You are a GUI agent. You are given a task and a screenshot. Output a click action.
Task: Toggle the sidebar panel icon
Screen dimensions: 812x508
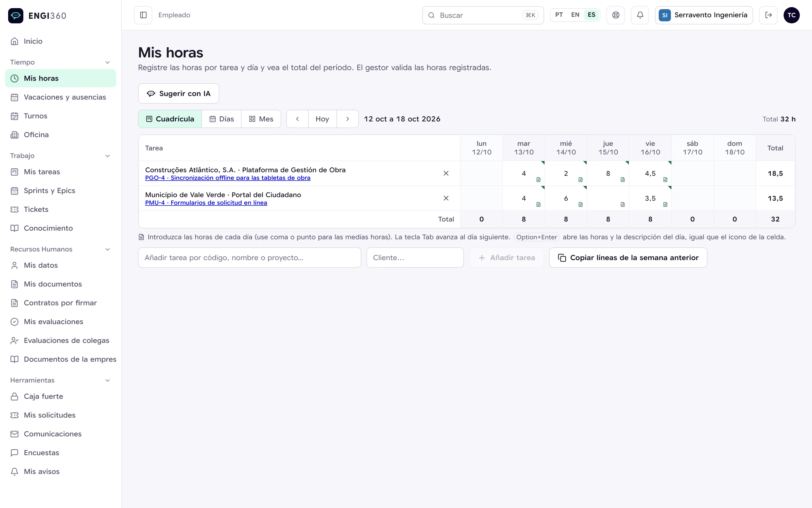[x=143, y=15]
